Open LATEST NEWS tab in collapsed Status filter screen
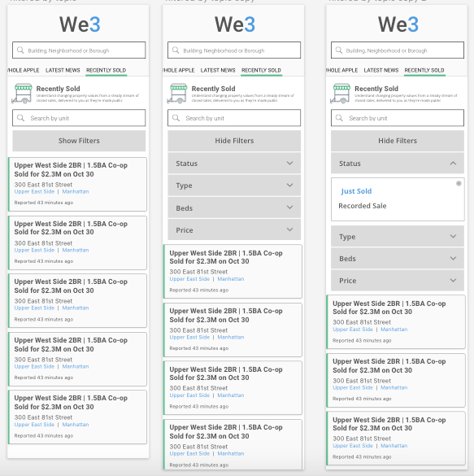The height and width of the screenshot is (476, 474). pyautogui.click(x=218, y=70)
